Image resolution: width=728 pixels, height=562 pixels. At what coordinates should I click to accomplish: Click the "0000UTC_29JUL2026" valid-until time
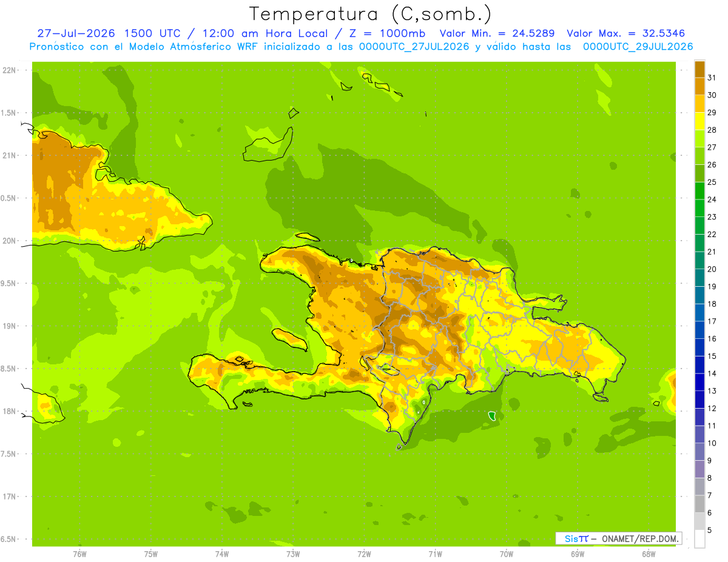click(x=638, y=47)
